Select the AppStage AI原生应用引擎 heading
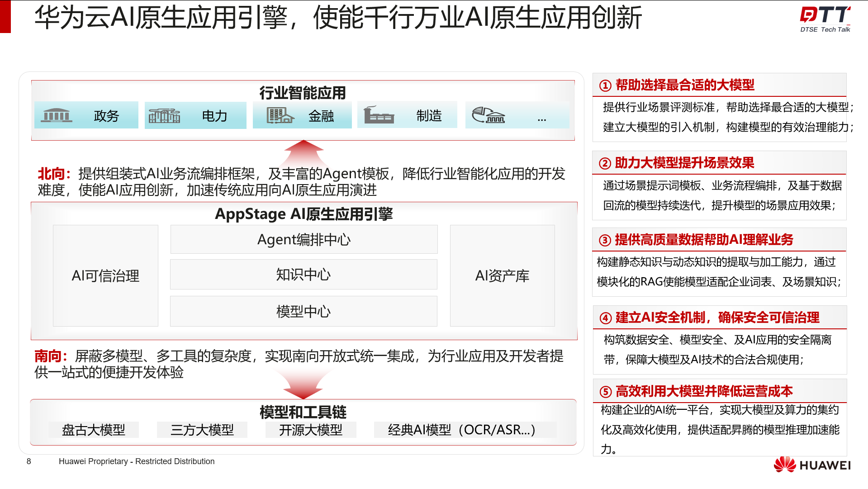This screenshot has width=868, height=489. tap(304, 214)
